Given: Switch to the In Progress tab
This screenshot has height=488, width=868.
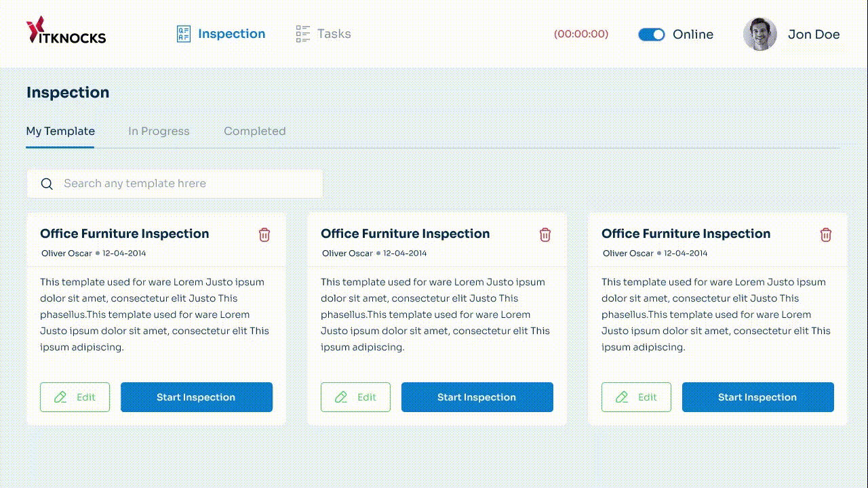Looking at the screenshot, I should [159, 131].
